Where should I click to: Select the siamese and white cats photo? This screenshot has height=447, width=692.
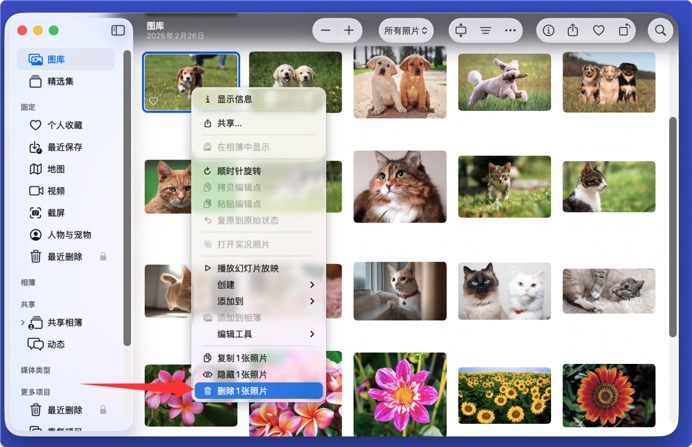tap(504, 291)
